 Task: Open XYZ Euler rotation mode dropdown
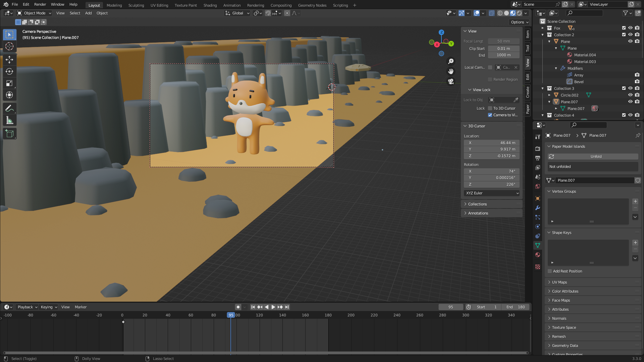coord(492,193)
